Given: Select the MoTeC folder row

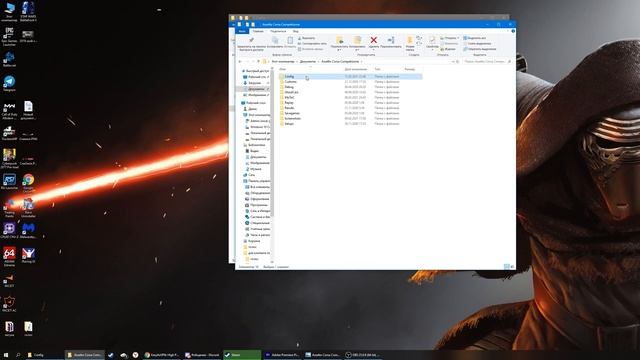Looking at the screenshot, I should point(350,98).
